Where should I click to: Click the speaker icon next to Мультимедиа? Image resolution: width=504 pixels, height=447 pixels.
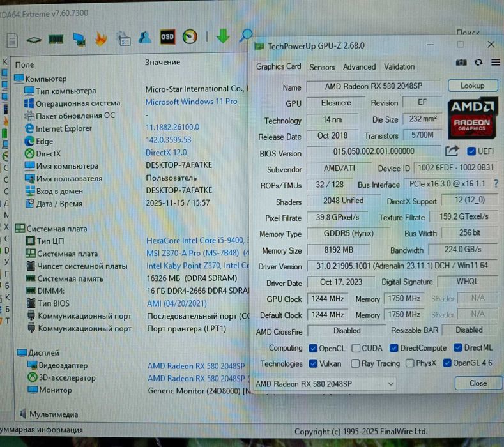(x=23, y=414)
